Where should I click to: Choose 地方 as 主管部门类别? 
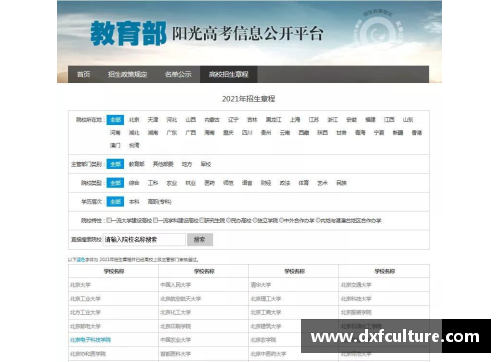click(187, 164)
